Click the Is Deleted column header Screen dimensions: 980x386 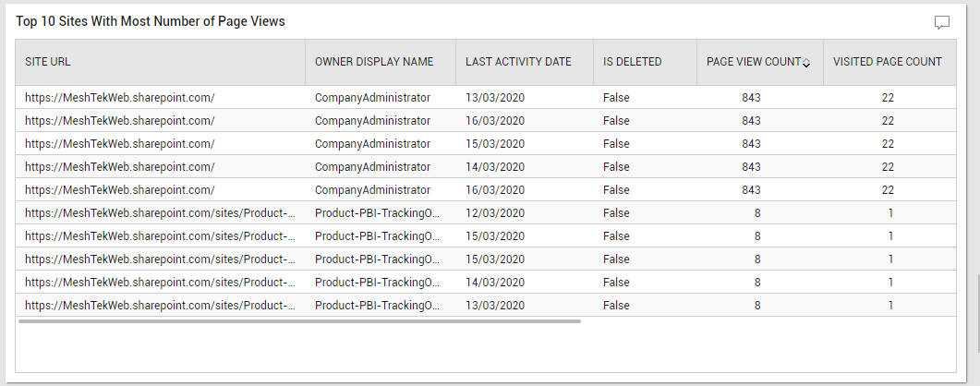pos(632,62)
